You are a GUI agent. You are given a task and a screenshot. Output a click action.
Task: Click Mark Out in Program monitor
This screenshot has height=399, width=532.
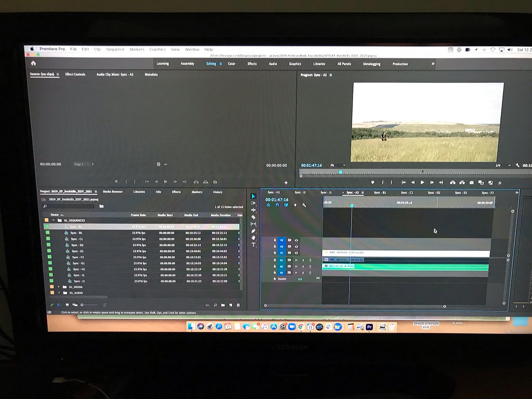tap(391, 182)
